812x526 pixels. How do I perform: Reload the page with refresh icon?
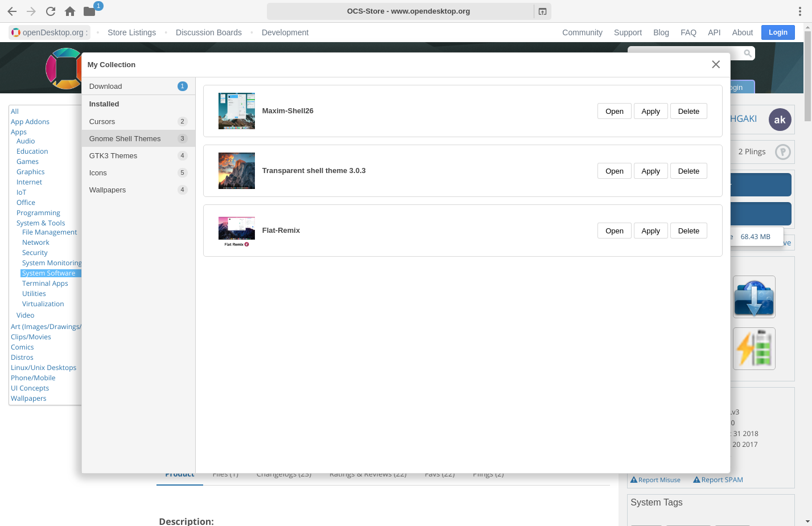51,11
